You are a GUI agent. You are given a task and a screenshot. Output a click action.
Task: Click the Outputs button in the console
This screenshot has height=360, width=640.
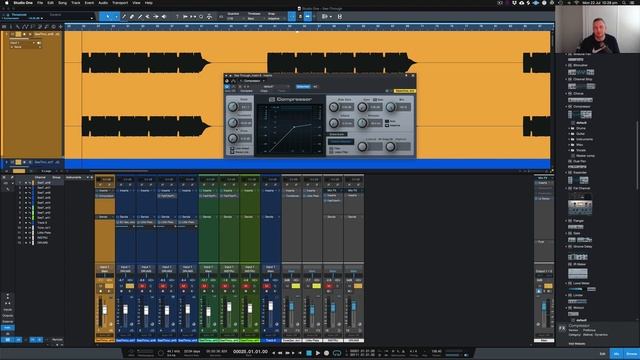8,316
